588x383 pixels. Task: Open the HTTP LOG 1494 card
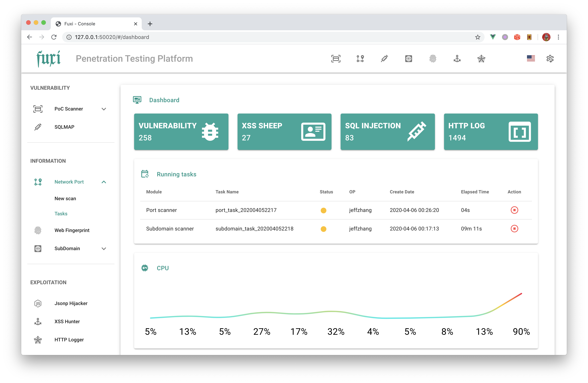click(x=491, y=132)
